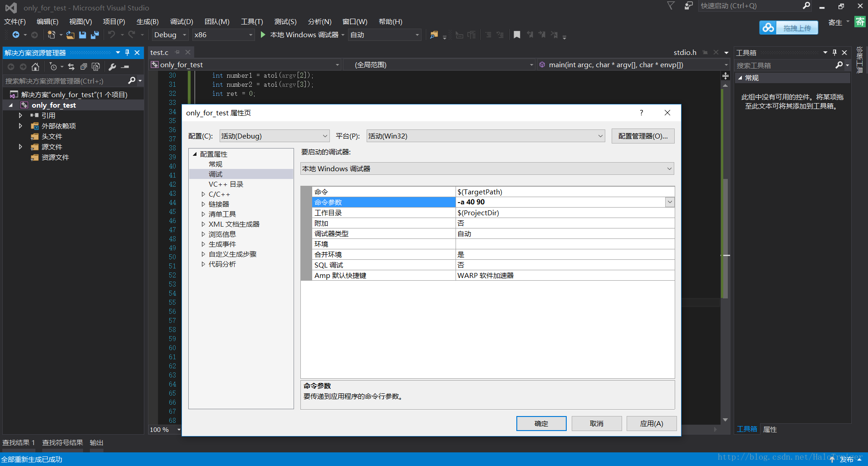The width and height of the screenshot is (868, 466).
Task: Click the Toolbox search magnifier
Action: (x=839, y=65)
